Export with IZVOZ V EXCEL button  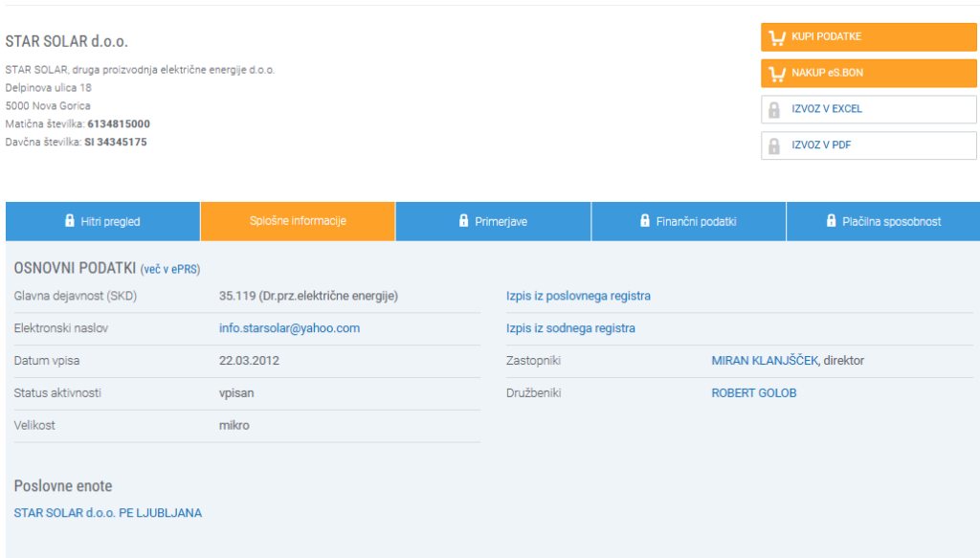point(869,109)
